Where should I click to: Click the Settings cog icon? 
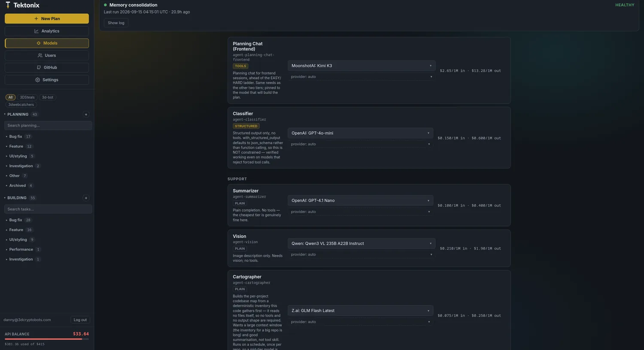[37, 80]
